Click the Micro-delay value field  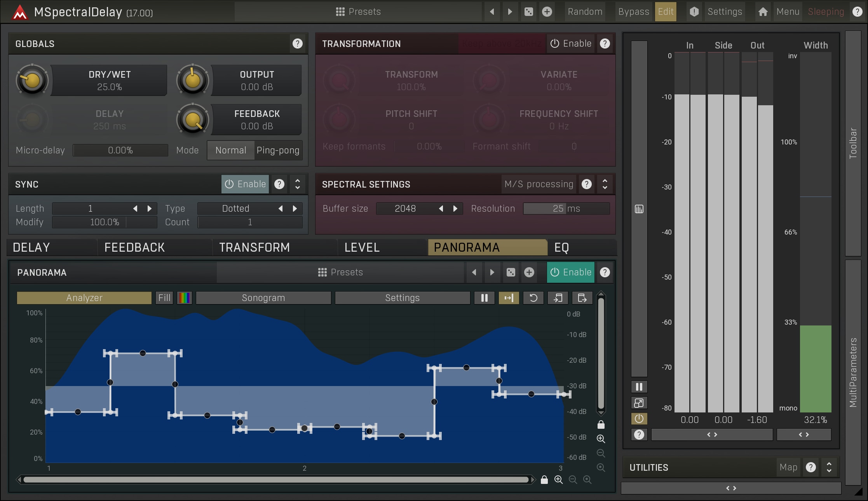pyautogui.click(x=120, y=150)
